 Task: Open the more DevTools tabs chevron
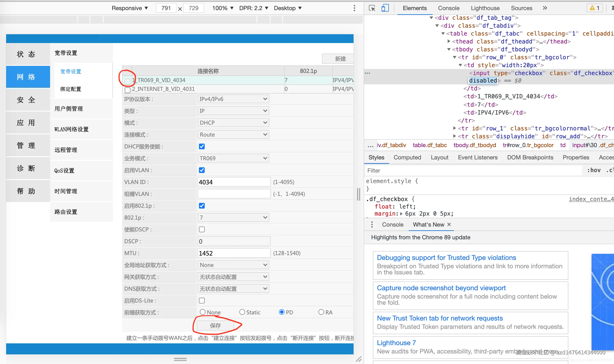tap(545, 8)
